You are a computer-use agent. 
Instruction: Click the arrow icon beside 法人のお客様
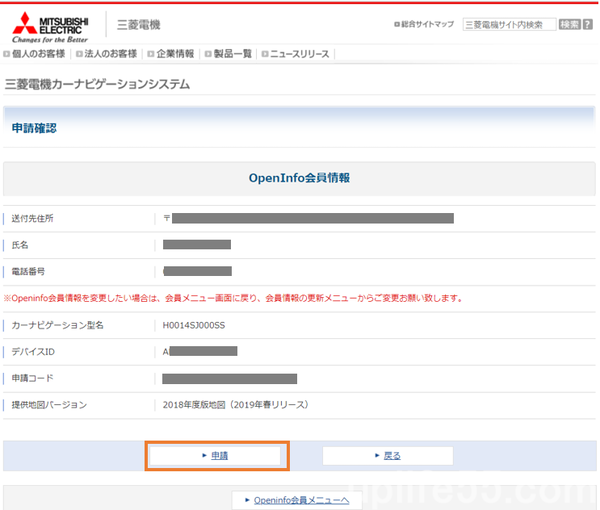coord(79,54)
